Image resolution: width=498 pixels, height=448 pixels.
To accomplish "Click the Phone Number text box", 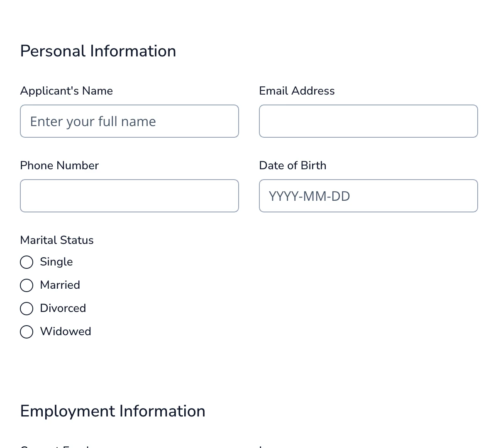I will click(x=129, y=196).
